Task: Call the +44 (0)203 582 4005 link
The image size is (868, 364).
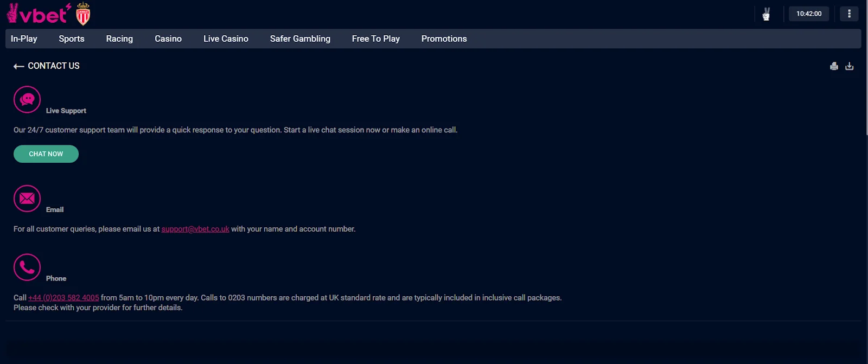Action: pos(63,298)
